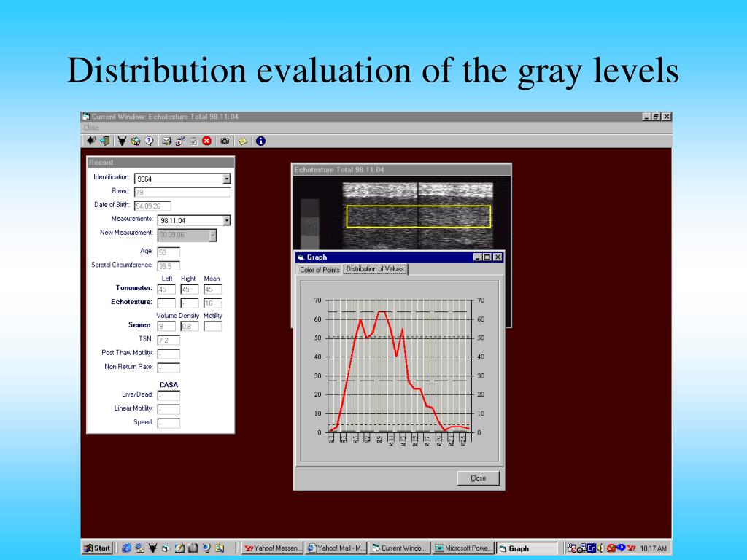Select the Distribution of Values tab
The image size is (747, 560).
click(x=375, y=269)
